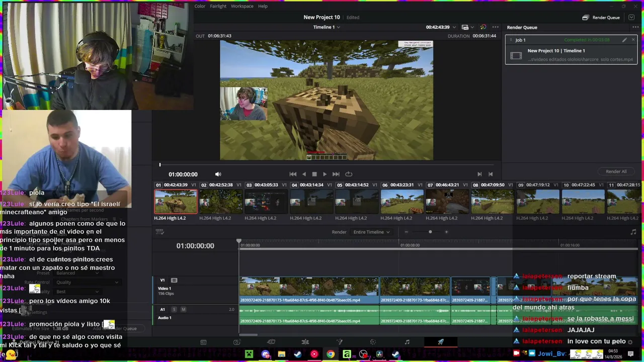
Task: Select clip 02 thumbnail at 00:42:52:38
Action: (x=221, y=202)
